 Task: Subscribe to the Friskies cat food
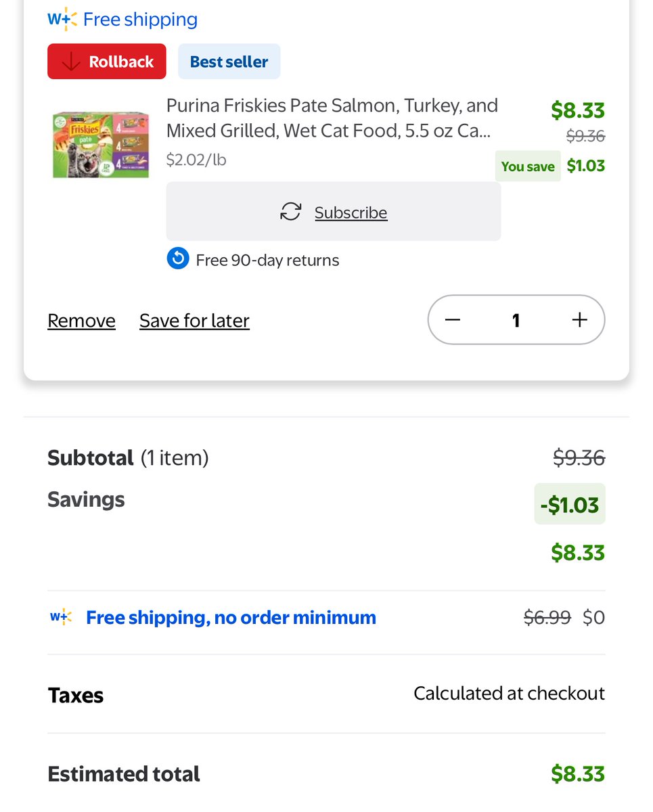pyautogui.click(x=334, y=211)
